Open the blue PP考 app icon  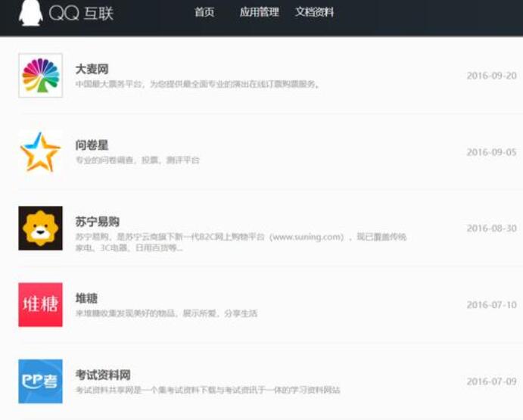[x=40, y=381]
